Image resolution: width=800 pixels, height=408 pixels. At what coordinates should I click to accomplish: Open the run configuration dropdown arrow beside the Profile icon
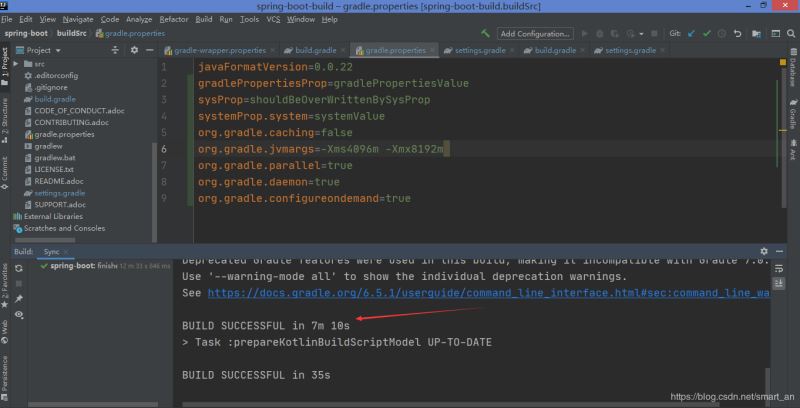point(641,34)
